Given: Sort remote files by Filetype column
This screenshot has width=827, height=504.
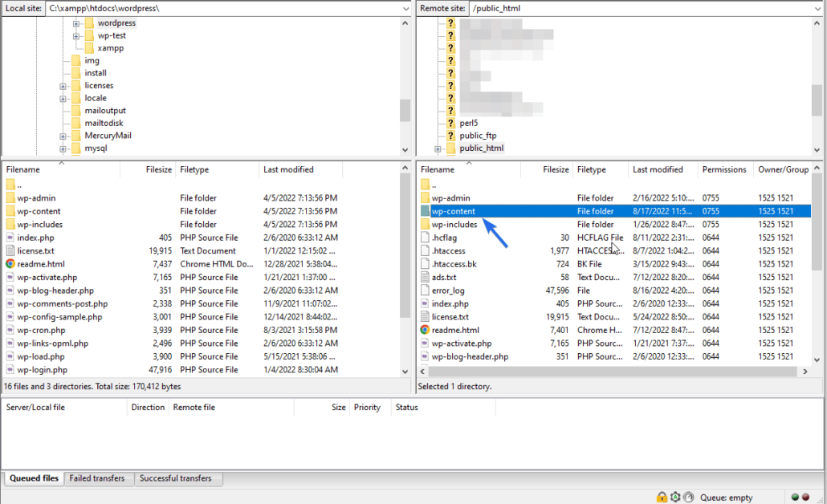Looking at the screenshot, I should click(601, 170).
